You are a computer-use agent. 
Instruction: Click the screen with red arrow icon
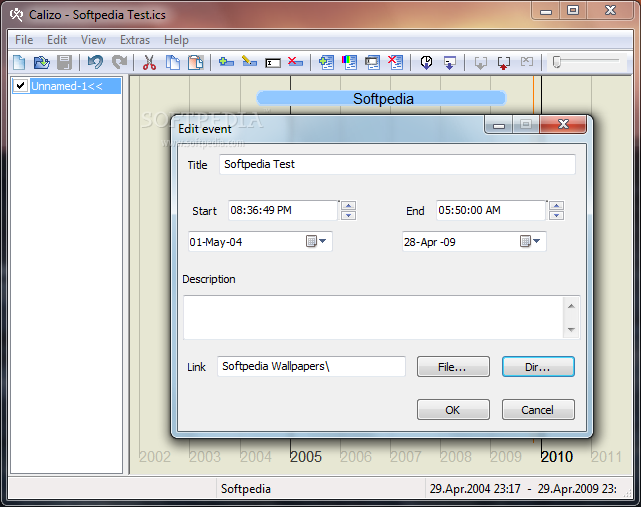(x=504, y=63)
